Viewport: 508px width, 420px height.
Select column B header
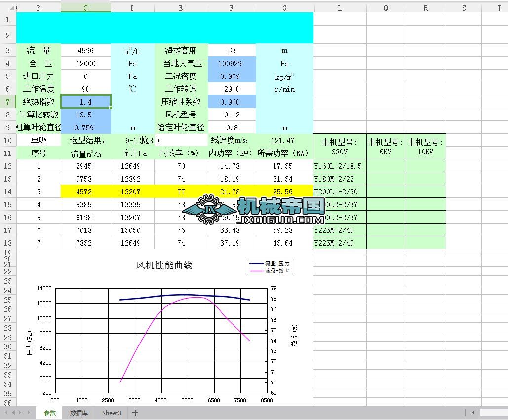tap(39, 8)
